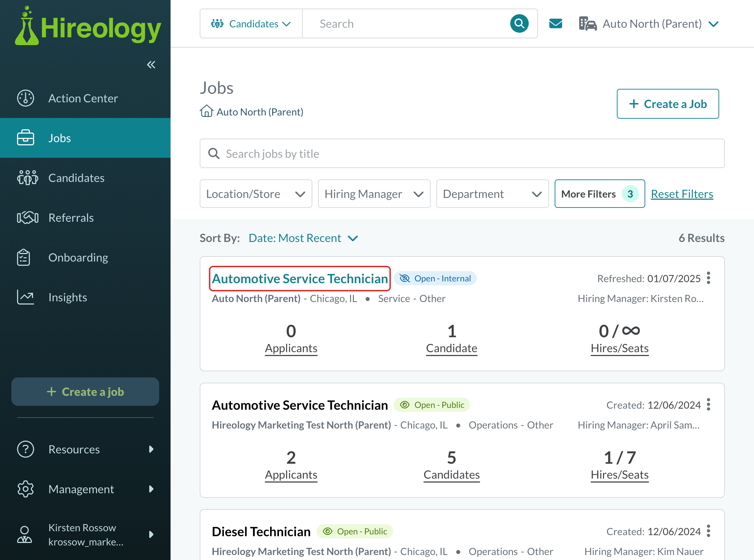
Task: Click Search jobs by title field
Action: (x=462, y=154)
